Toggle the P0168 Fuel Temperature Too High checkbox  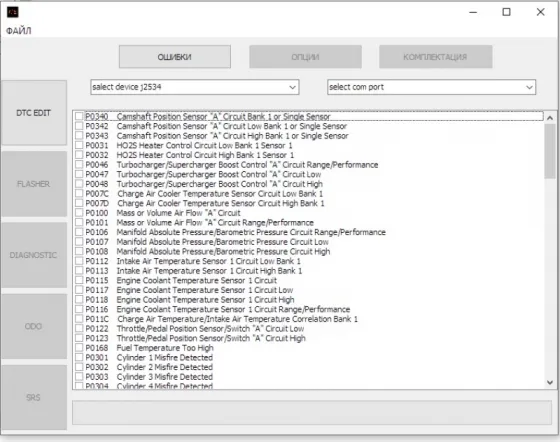point(79,348)
